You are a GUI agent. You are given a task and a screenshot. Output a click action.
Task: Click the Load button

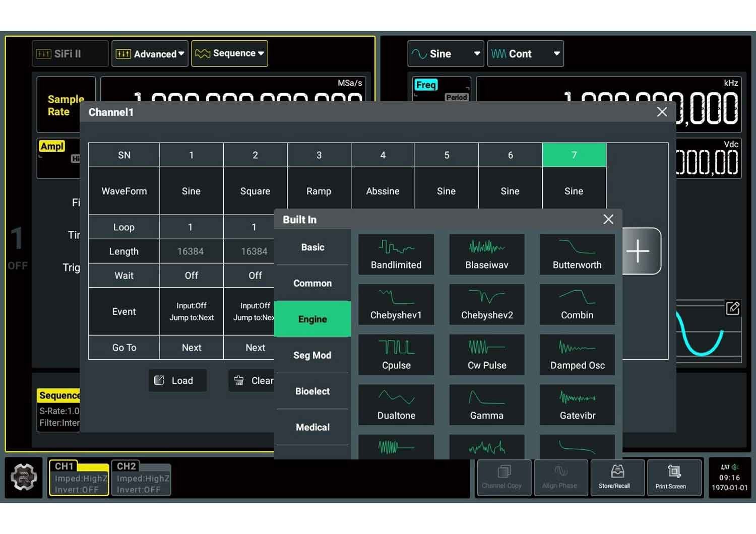click(x=177, y=380)
